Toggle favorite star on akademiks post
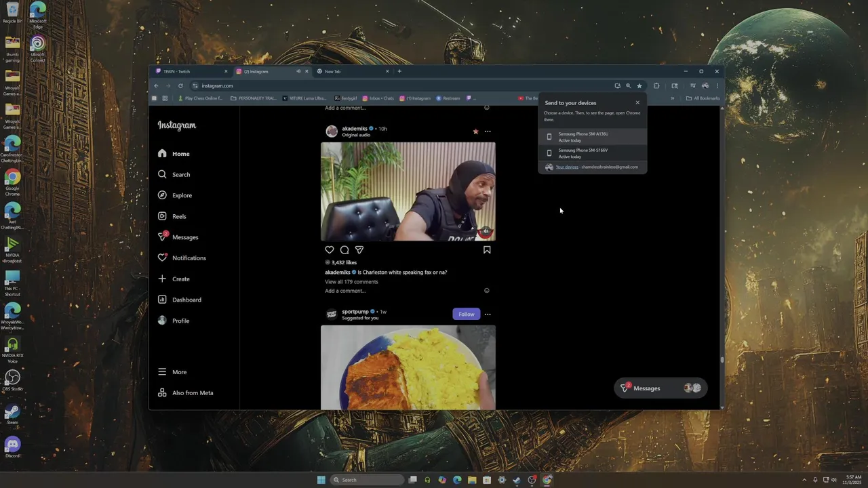This screenshot has width=868, height=488. [x=475, y=131]
